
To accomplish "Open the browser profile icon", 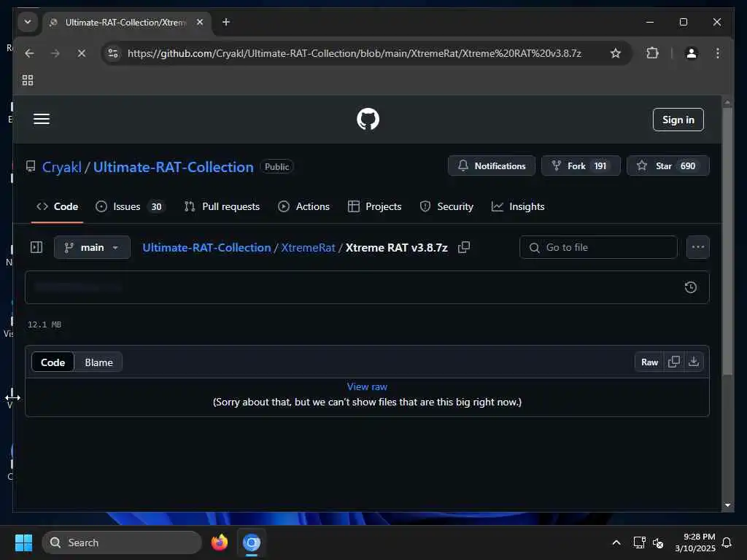I will (692, 53).
